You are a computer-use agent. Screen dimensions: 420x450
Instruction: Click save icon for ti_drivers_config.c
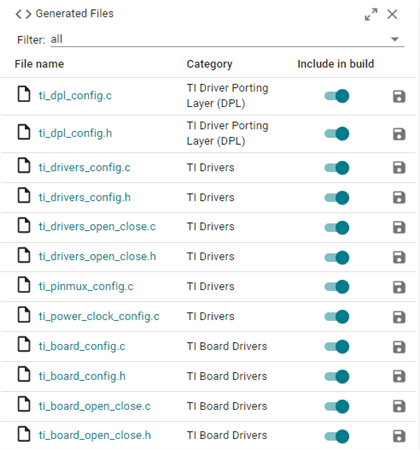point(399,167)
